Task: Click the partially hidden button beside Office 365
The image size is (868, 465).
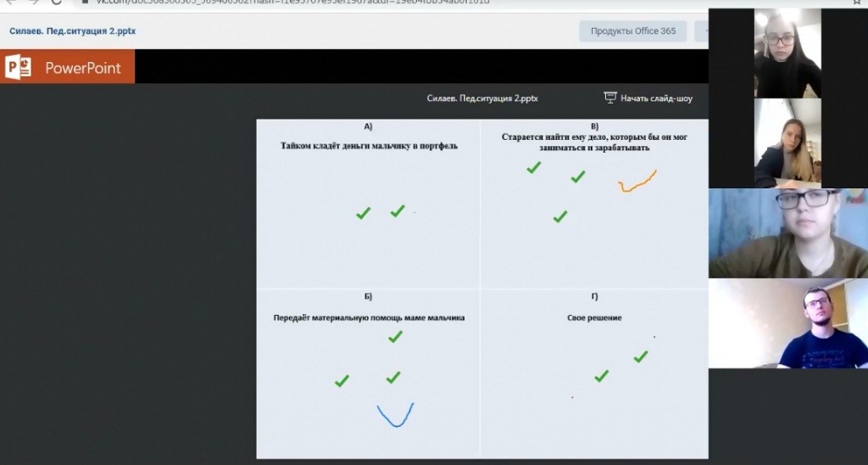Action: pyautogui.click(x=701, y=31)
